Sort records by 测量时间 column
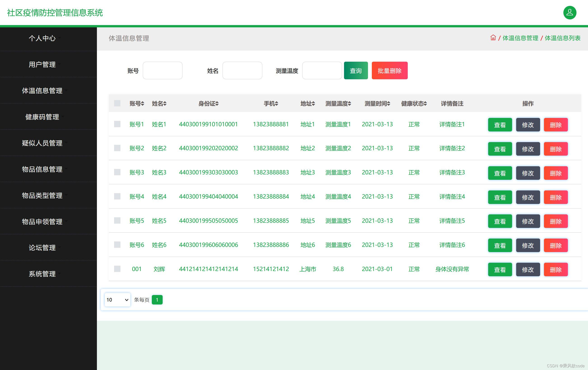The image size is (588, 370). coord(377,103)
